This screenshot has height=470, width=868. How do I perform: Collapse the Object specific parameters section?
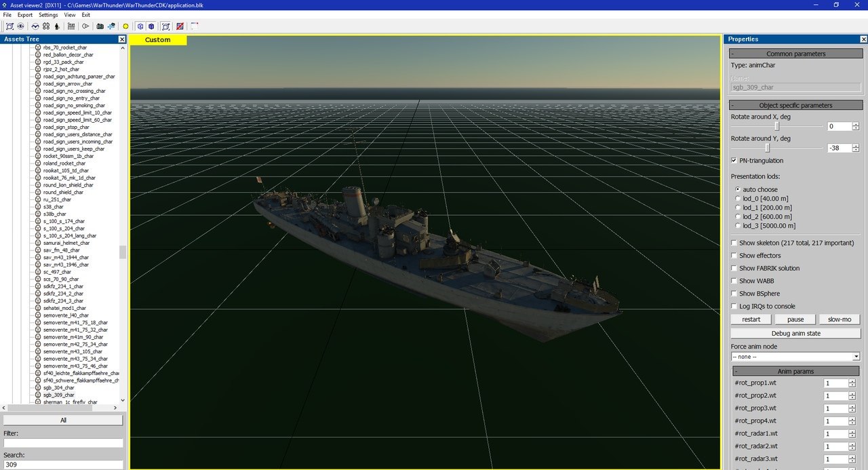795,105
